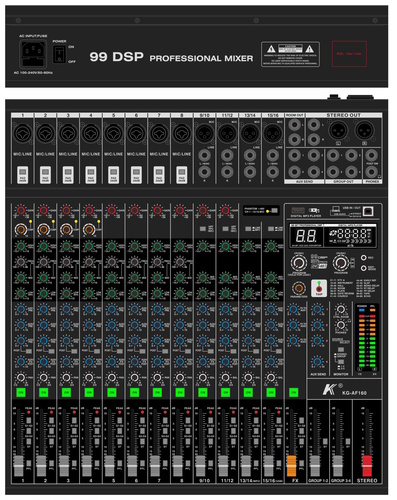397x500 pixels.
Task: Flip the POWER rocker switch
Action: pyautogui.click(x=59, y=54)
